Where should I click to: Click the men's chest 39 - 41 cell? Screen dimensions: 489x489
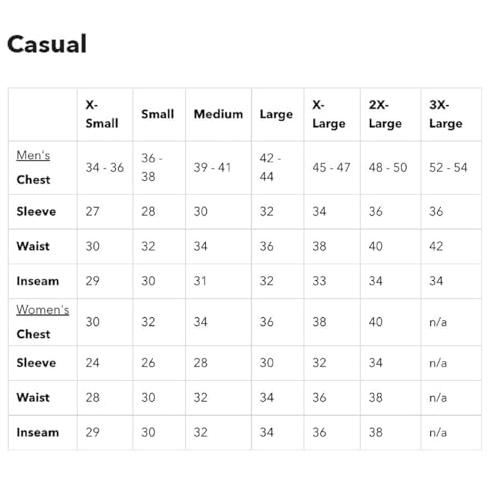click(212, 167)
